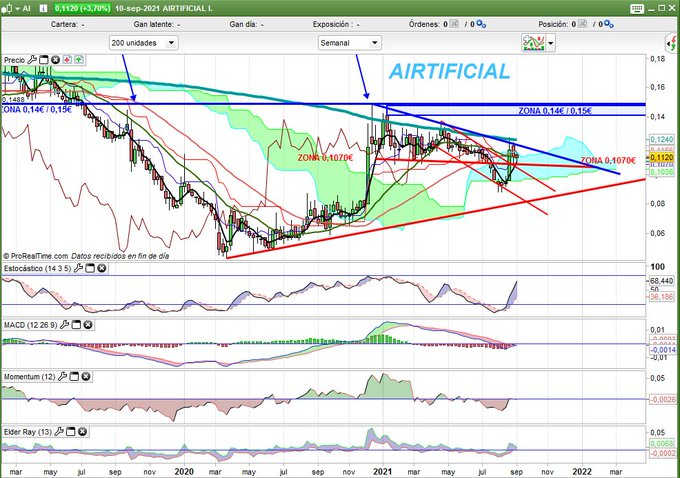Click the list icon next to Órdenes count

[x=454, y=24]
